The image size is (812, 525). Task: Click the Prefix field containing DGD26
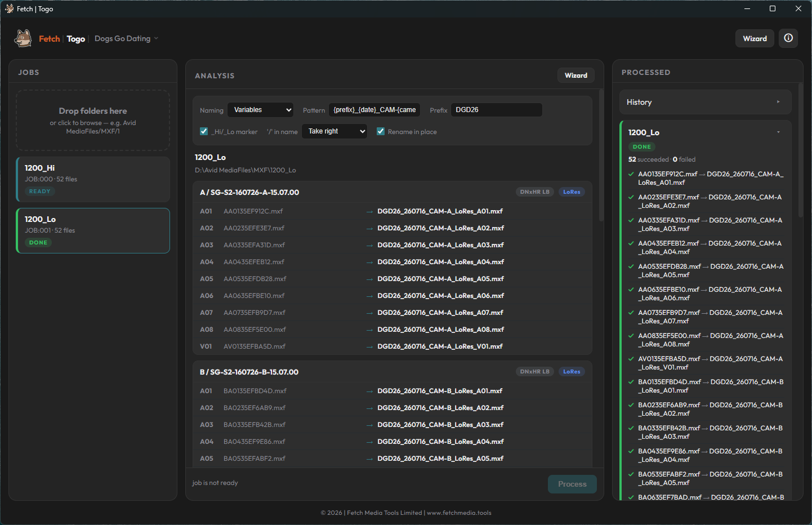496,110
